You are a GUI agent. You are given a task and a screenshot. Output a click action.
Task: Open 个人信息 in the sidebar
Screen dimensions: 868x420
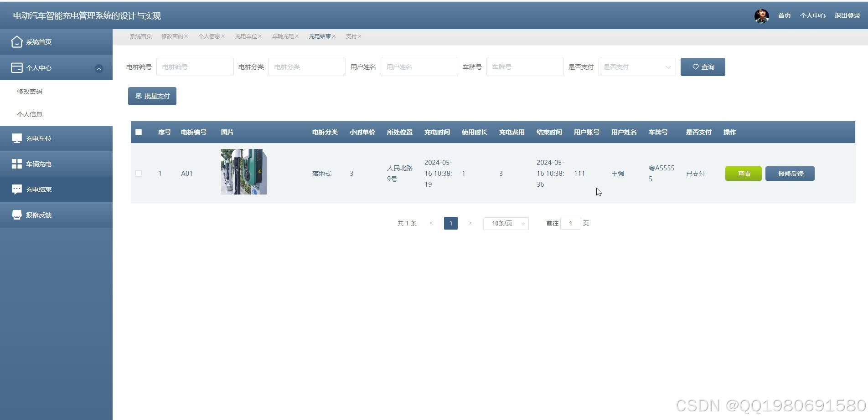[30, 114]
